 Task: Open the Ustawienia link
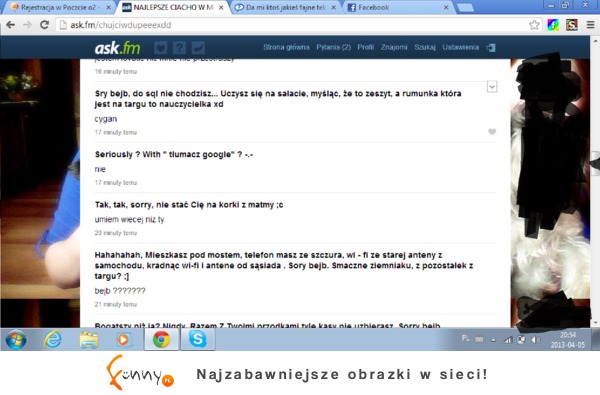tap(460, 47)
